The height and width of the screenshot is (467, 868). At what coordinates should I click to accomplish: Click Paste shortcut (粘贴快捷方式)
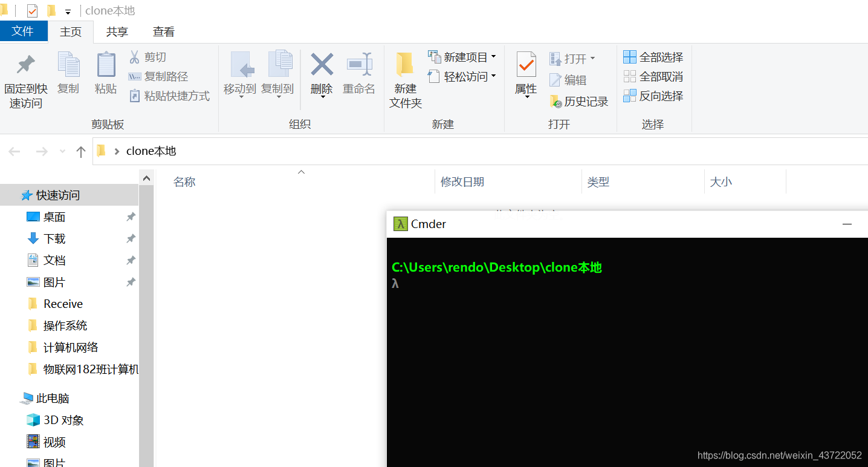tap(169, 96)
